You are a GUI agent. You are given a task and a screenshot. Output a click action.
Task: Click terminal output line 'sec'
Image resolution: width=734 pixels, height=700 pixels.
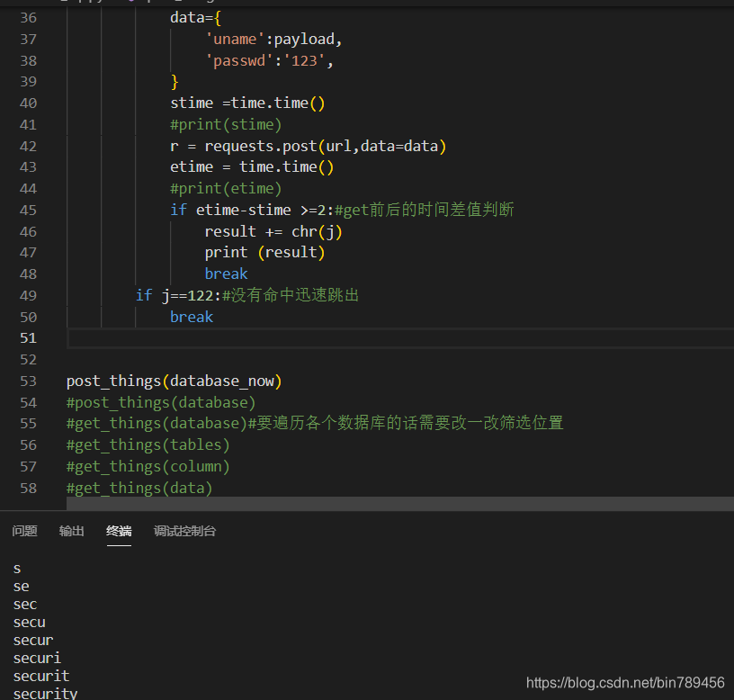[25, 605]
